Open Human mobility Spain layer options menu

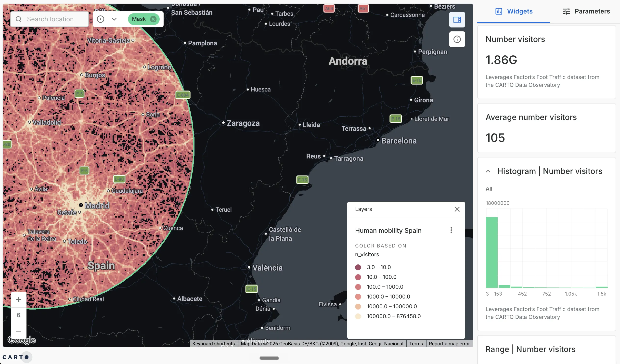click(x=451, y=230)
